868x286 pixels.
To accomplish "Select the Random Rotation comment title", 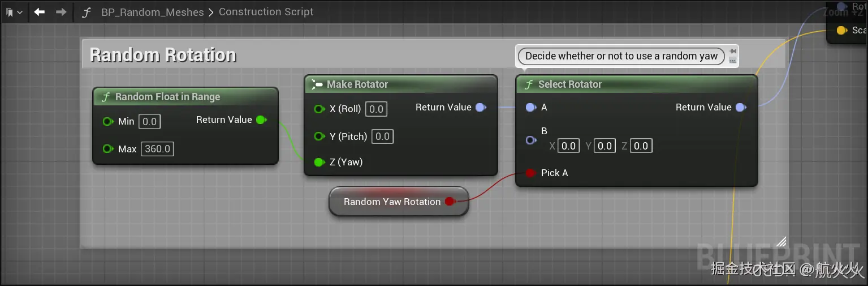I will [x=163, y=55].
